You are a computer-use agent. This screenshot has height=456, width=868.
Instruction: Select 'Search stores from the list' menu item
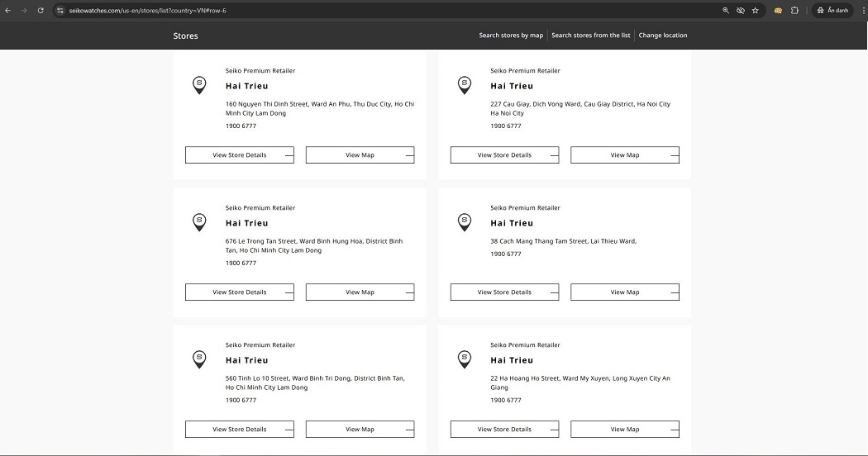591,36
